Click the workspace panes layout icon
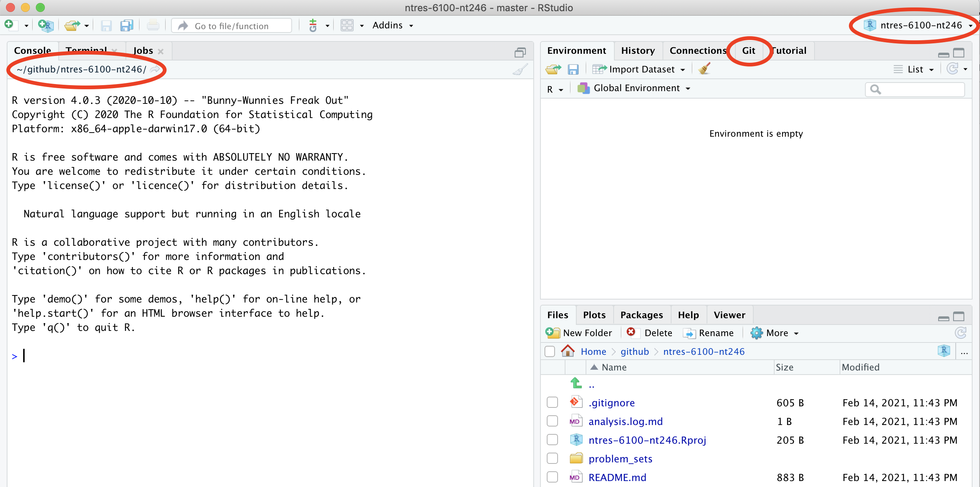The height and width of the screenshot is (487, 980). (347, 25)
